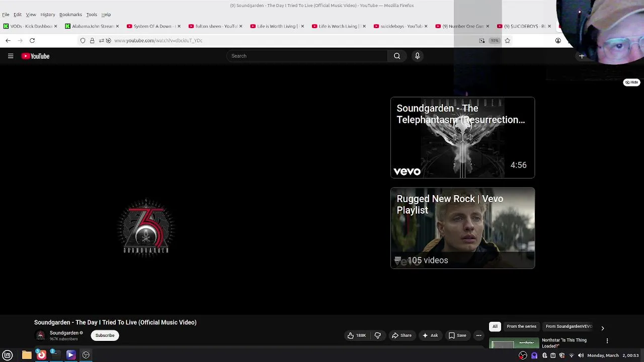Click the autoplay-blocked icon in address bar

point(108,41)
